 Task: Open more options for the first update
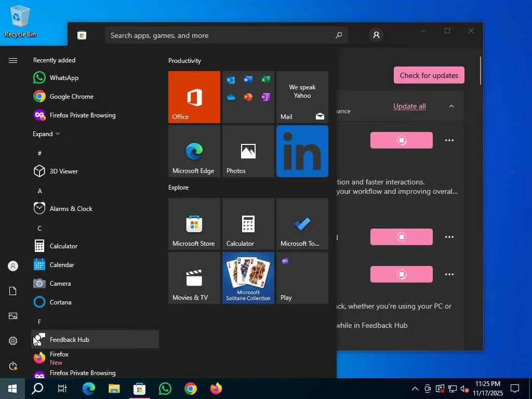[x=449, y=140]
